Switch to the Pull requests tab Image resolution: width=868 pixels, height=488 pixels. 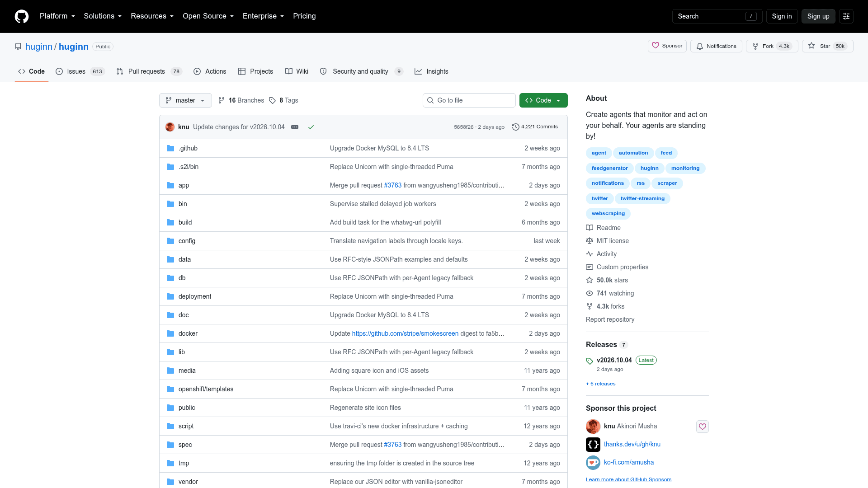pos(149,71)
